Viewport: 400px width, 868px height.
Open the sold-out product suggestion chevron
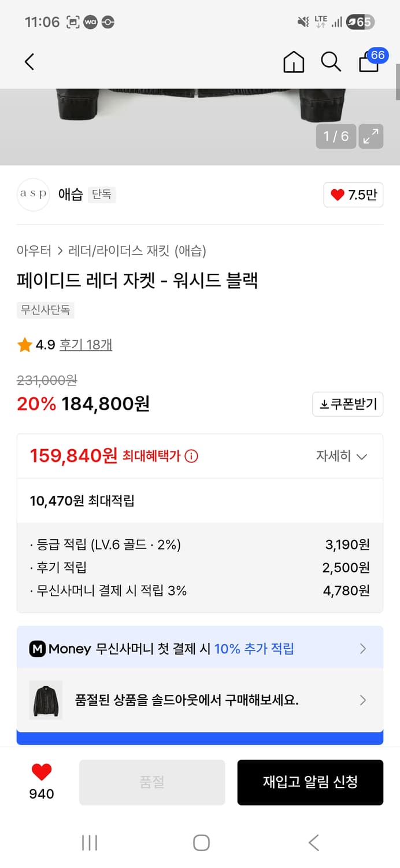pos(363,700)
